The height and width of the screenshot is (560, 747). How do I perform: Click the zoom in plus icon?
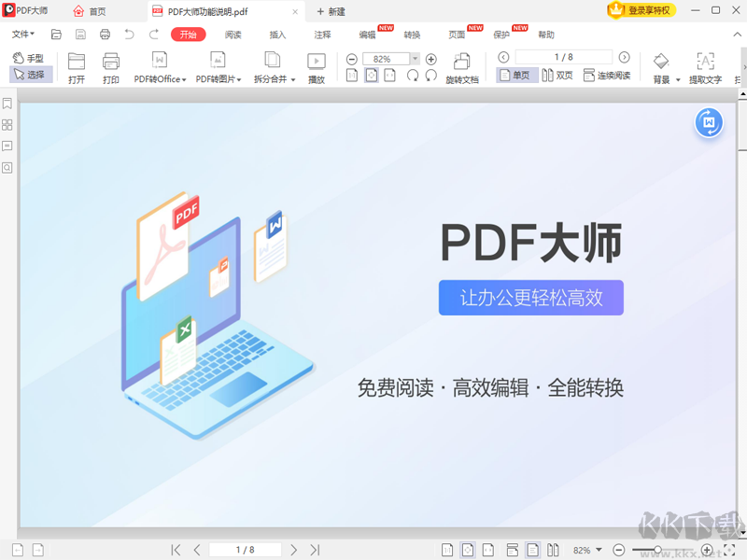[x=430, y=57]
